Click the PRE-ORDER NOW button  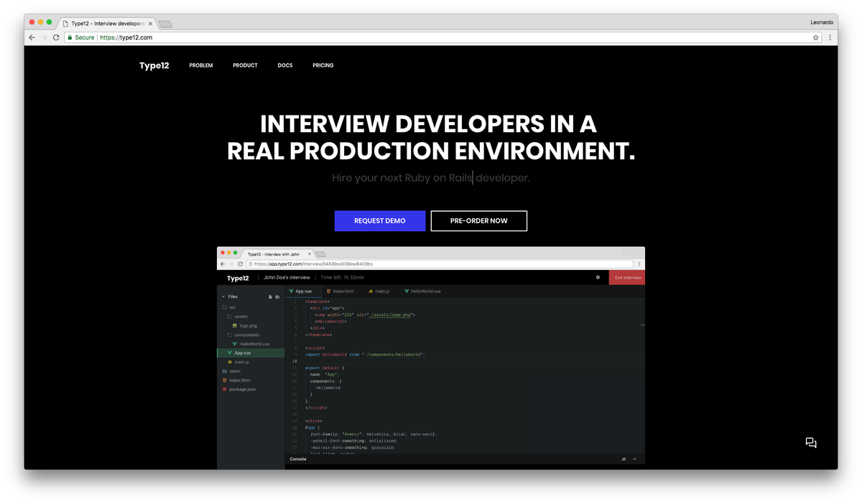tap(479, 221)
